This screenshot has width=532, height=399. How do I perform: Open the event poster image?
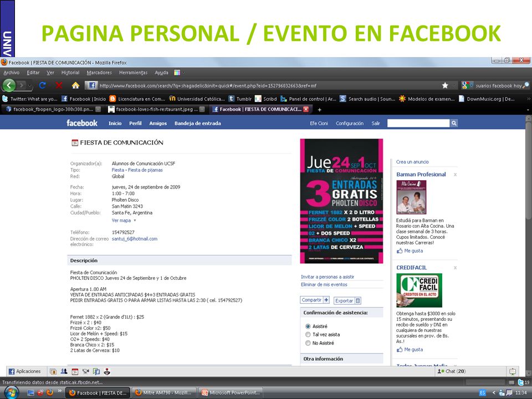342,201
